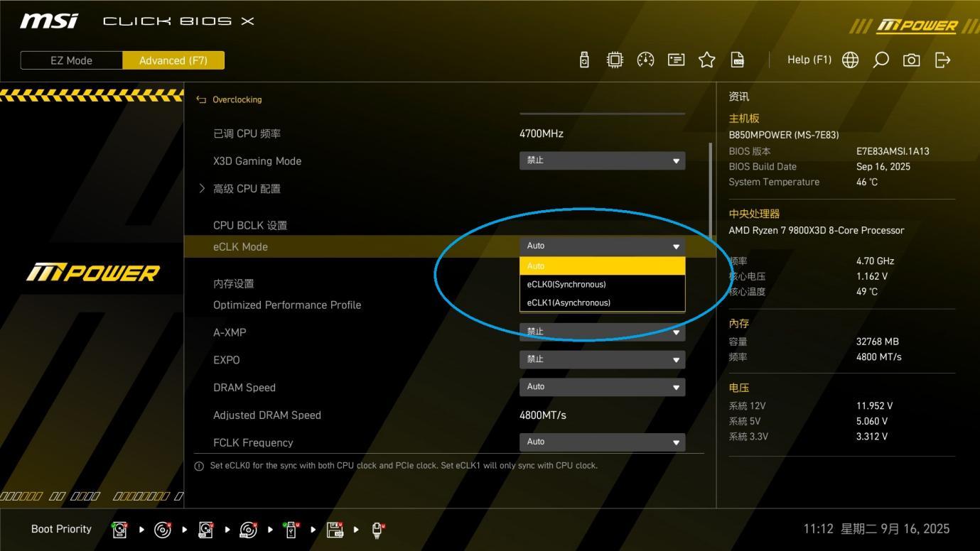The height and width of the screenshot is (551, 980).
Task: Select the network boot device icon
Action: coord(378,529)
